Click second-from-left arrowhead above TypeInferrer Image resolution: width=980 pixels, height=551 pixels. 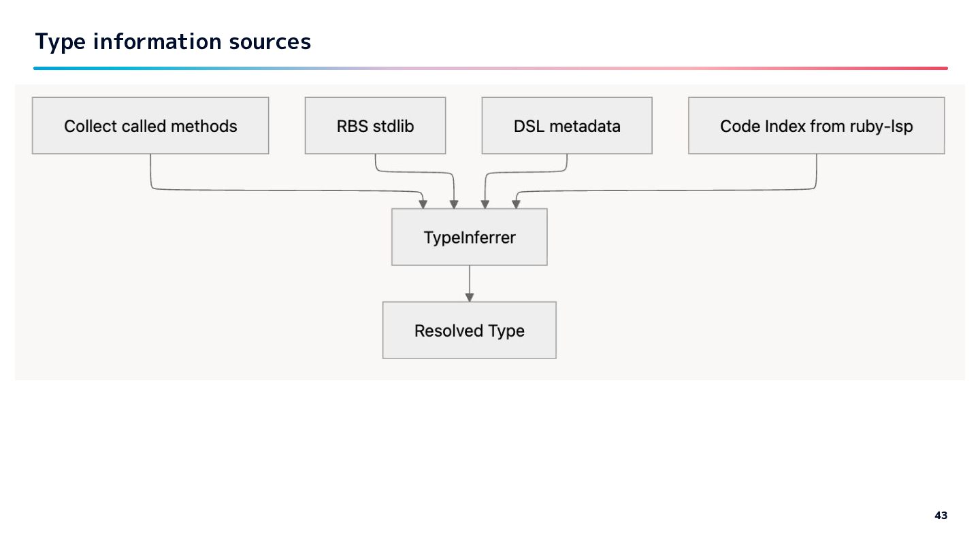coord(454,203)
